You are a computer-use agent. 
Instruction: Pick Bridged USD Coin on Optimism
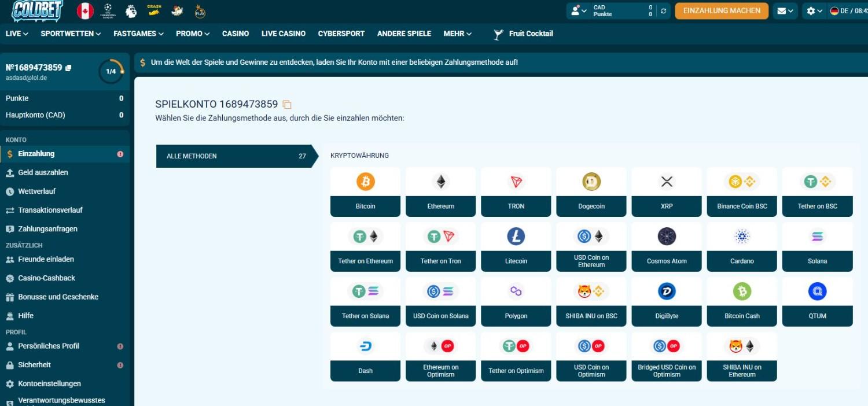coord(667,357)
